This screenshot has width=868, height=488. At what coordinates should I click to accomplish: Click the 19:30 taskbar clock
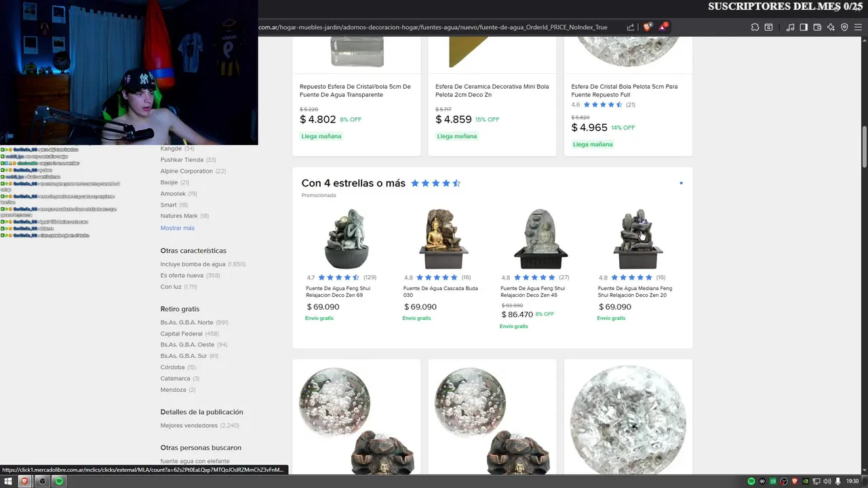click(852, 481)
